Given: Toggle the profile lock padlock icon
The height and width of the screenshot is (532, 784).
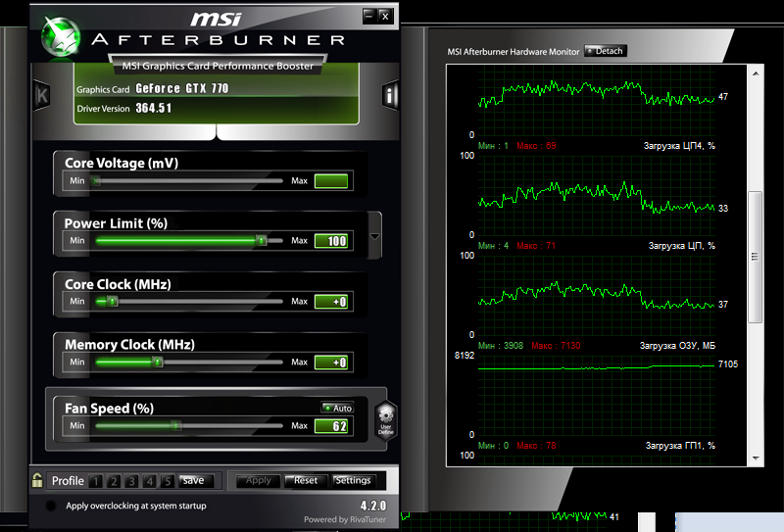Looking at the screenshot, I should (37, 480).
